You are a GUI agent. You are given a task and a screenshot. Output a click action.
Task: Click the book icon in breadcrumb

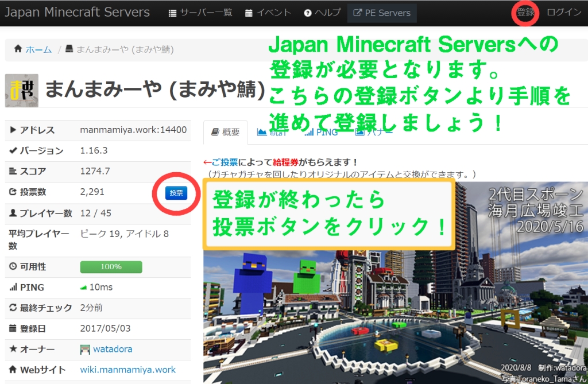69,49
